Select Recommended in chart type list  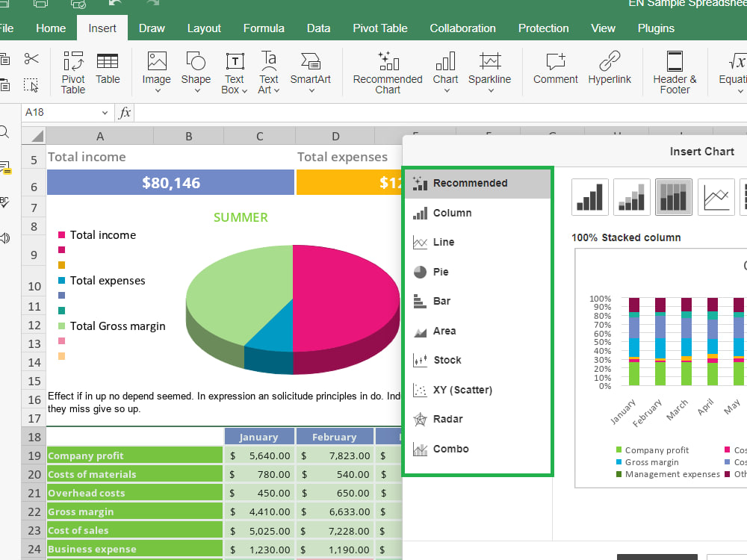click(477, 184)
